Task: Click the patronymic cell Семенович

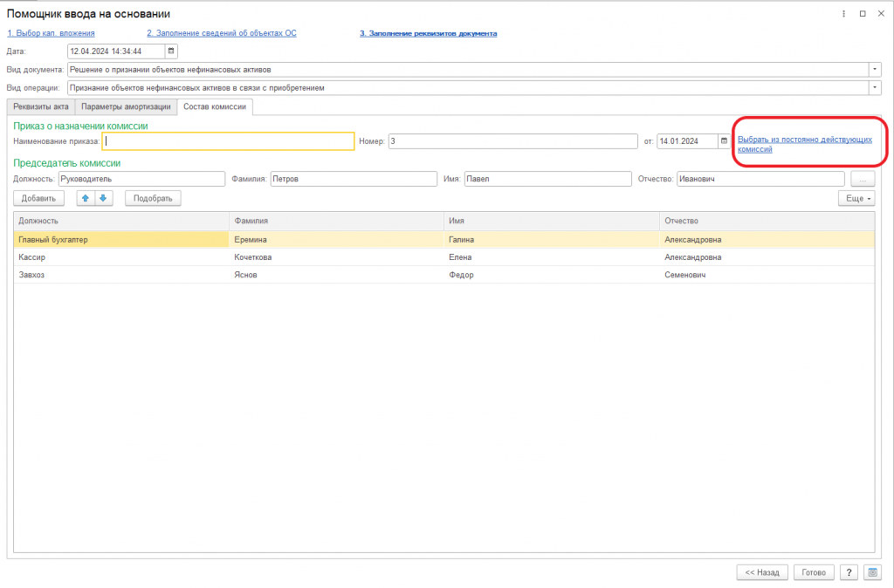Action: pyautogui.click(x=767, y=275)
